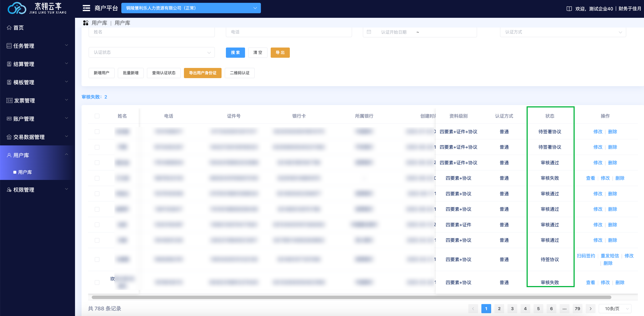Click the calendar icon in date field
This screenshot has width=644, height=316.
(x=369, y=32)
